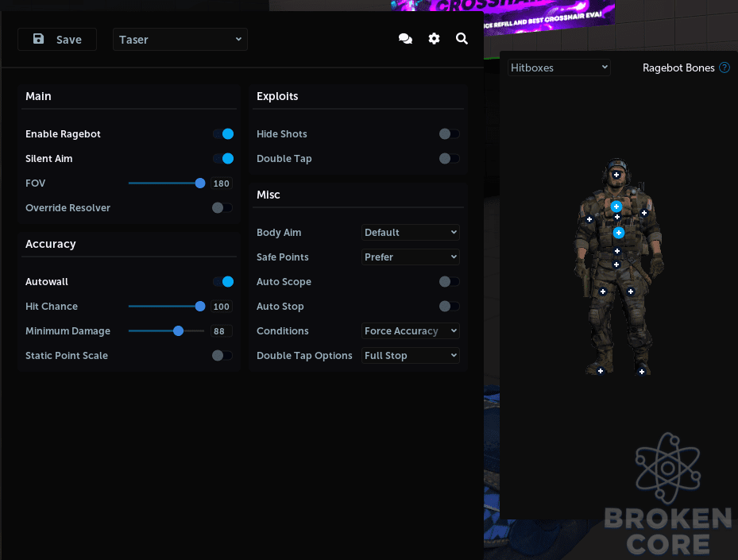Click the Minimum Damage value field showing 88
Screen dimensions: 738x560
(221, 331)
